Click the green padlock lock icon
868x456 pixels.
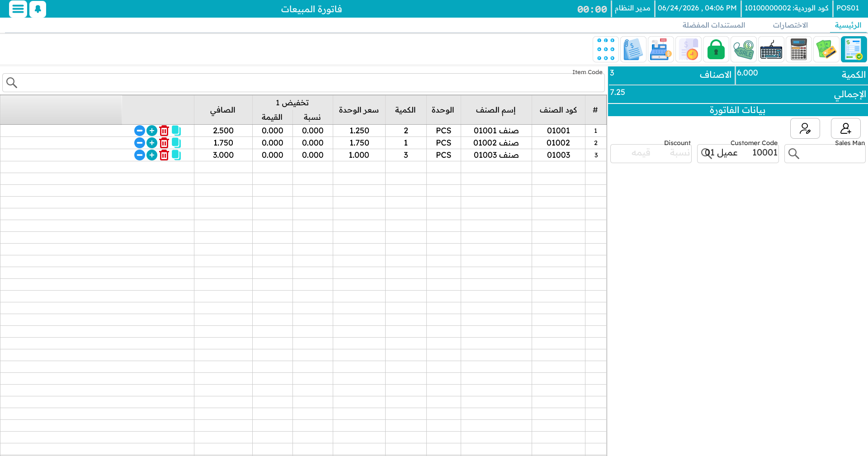click(716, 49)
